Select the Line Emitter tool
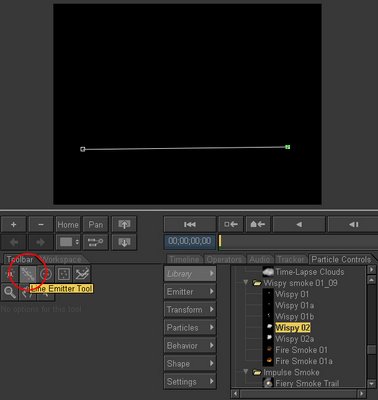This screenshot has width=378, height=400. click(28, 274)
